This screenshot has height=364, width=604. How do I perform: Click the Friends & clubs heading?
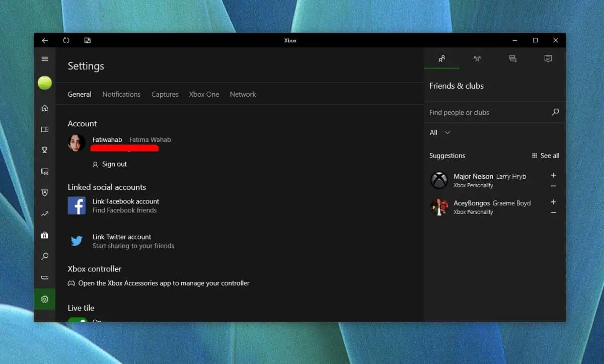pyautogui.click(x=457, y=86)
